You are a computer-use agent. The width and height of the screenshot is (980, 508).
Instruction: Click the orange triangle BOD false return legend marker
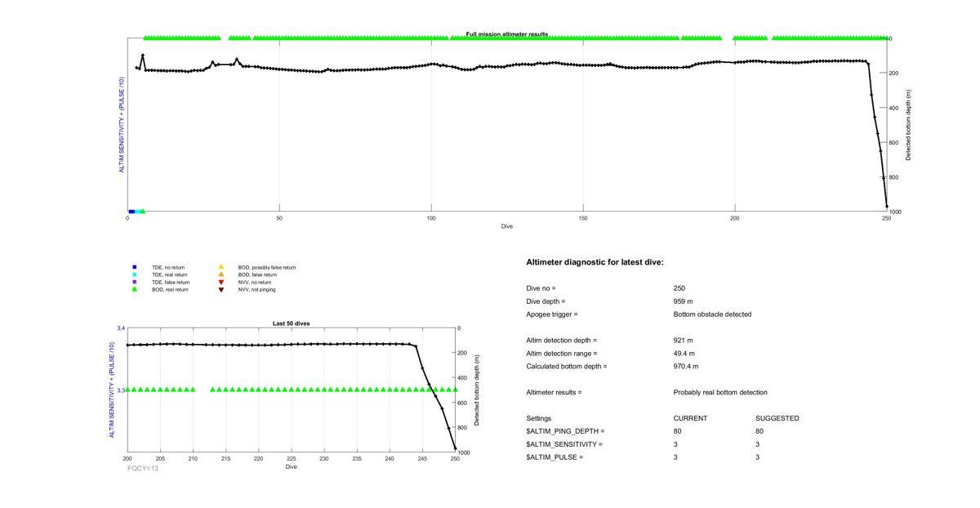(x=220, y=274)
